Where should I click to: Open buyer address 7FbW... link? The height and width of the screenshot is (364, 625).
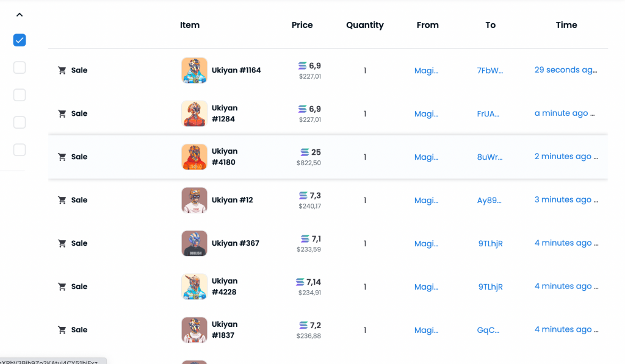[490, 71]
